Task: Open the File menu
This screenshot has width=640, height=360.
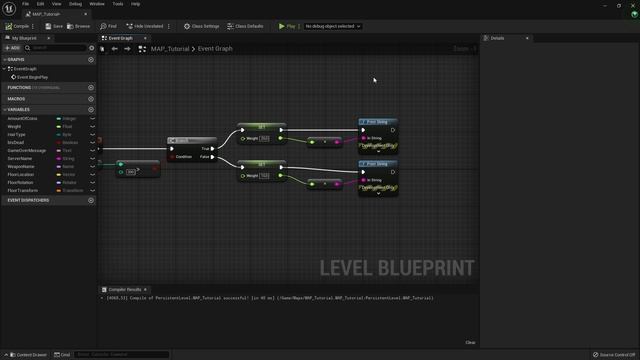Action: [25, 4]
